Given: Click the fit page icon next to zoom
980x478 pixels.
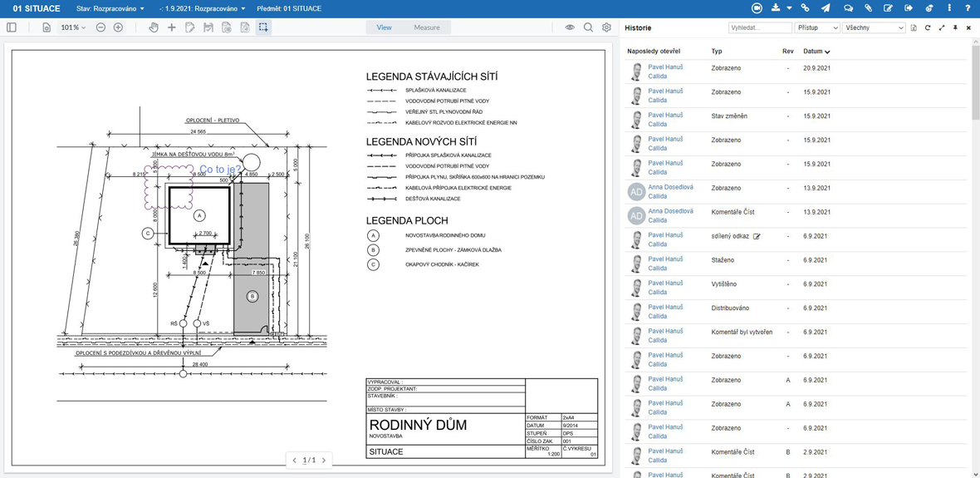Looking at the screenshot, I should point(47,27).
